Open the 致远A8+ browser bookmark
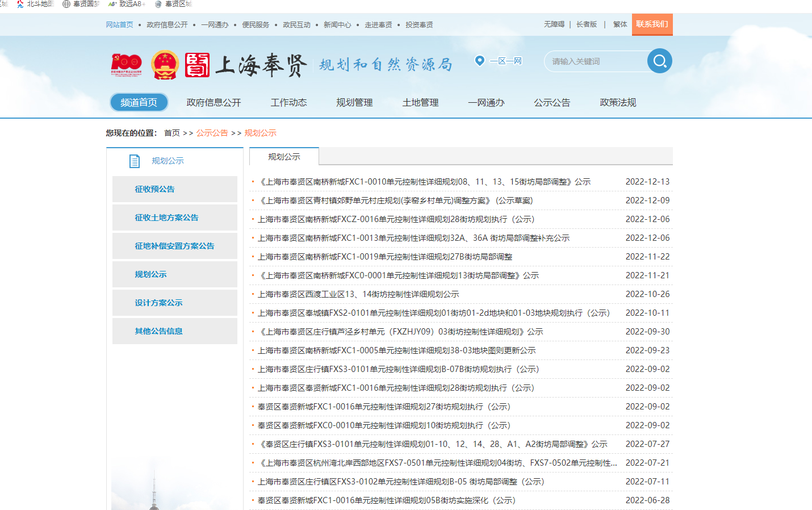Image resolution: width=812 pixels, height=510 pixels. tap(127, 4)
